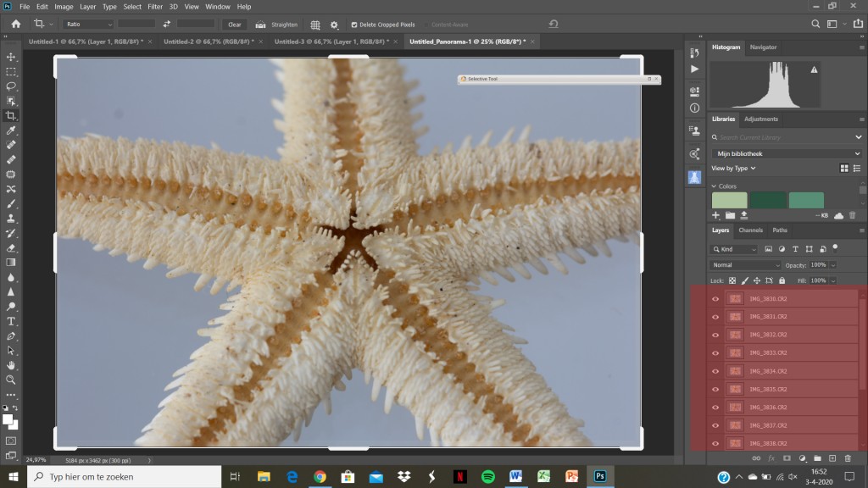
Task: Select the Horizontal Type tool
Action: (11, 321)
